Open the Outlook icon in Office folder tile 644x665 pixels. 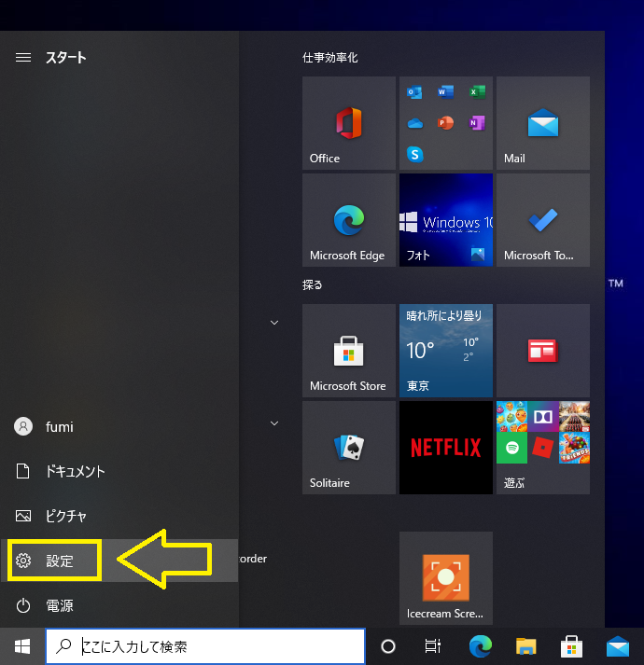point(414,92)
